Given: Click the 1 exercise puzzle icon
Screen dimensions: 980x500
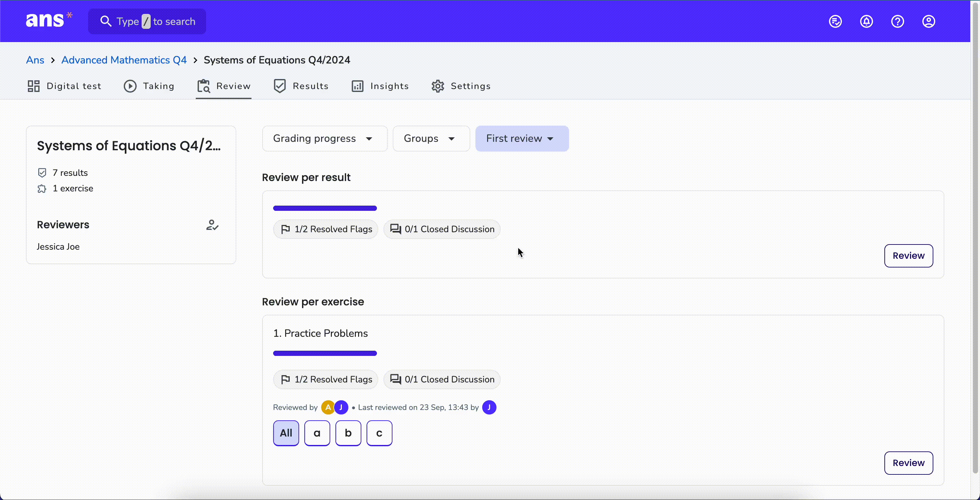Looking at the screenshot, I should tap(42, 188).
